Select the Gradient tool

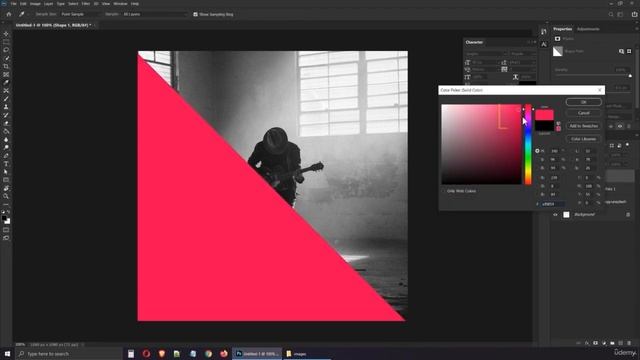click(6, 131)
